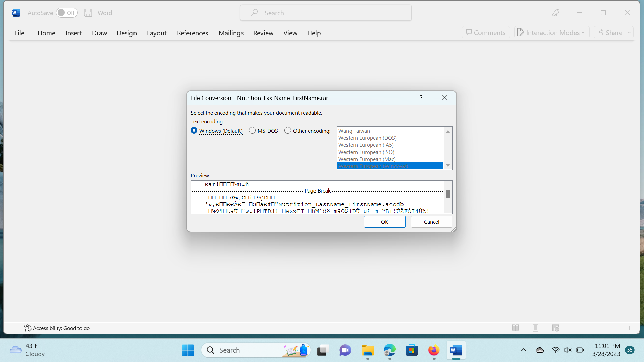Select the Other encoding radio button
The height and width of the screenshot is (362, 644).
288,131
